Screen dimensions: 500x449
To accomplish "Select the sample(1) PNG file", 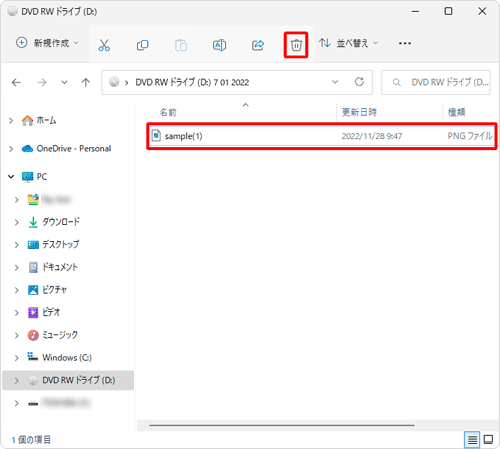I will pos(322,136).
